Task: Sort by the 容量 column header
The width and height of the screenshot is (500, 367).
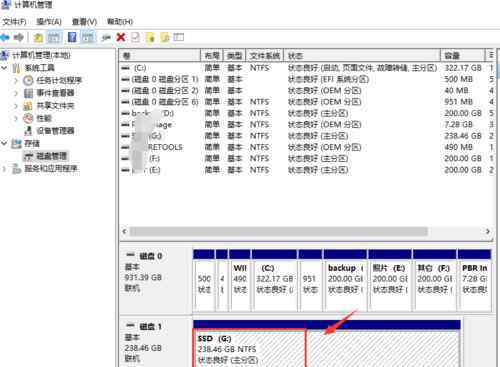Action: click(x=463, y=56)
